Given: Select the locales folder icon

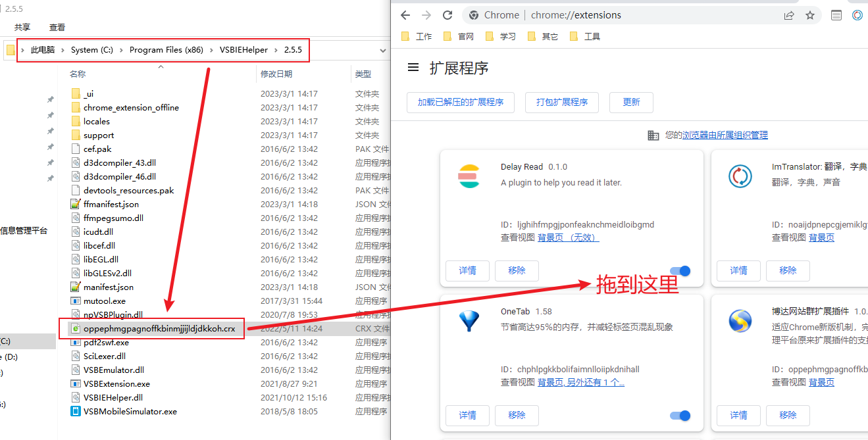Looking at the screenshot, I should click(x=76, y=122).
